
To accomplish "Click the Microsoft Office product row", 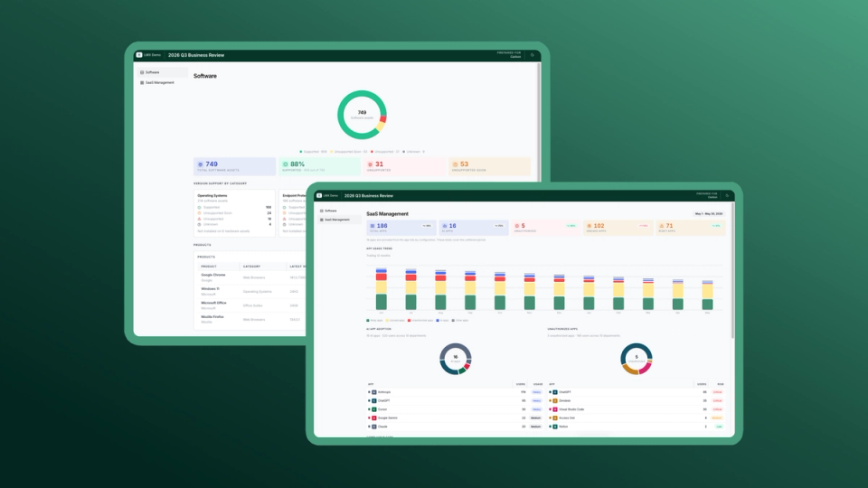I will click(252, 305).
